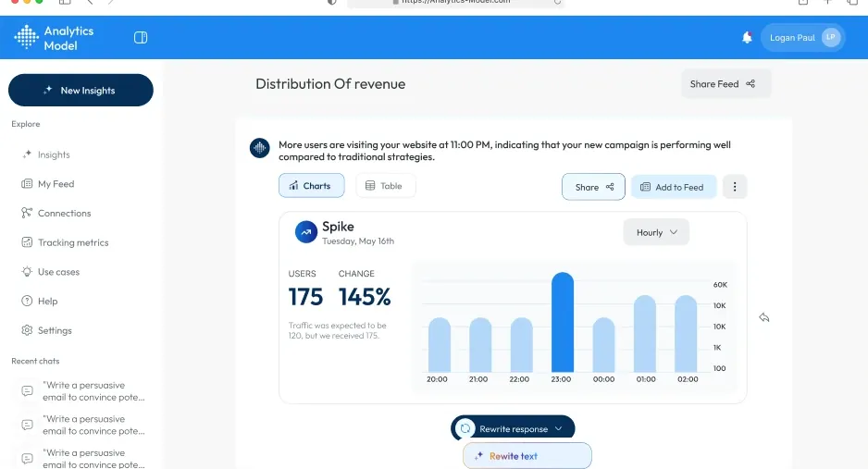Click the Distribution Of revenue heading
The height and width of the screenshot is (469, 868).
click(x=330, y=84)
